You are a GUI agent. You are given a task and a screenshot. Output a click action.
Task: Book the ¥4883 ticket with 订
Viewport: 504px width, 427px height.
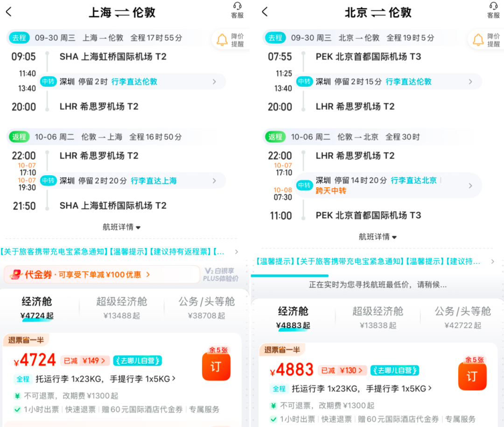point(472,376)
